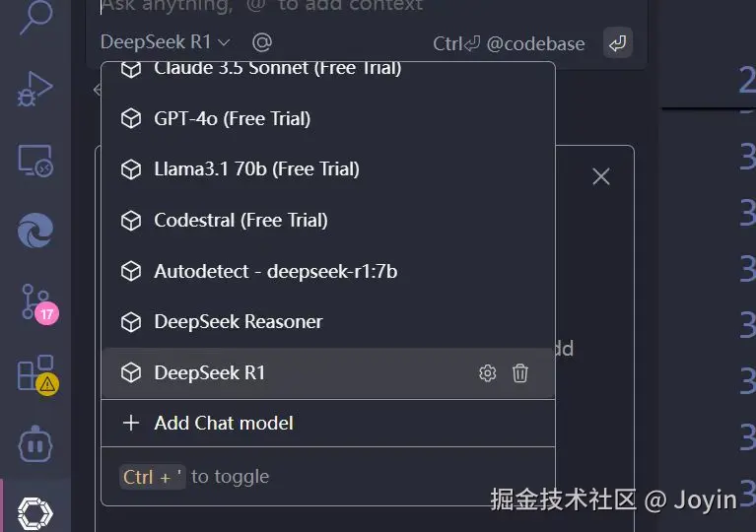This screenshot has height=532, width=756.
Task: Open Run and Debug view
Action: click(35, 89)
